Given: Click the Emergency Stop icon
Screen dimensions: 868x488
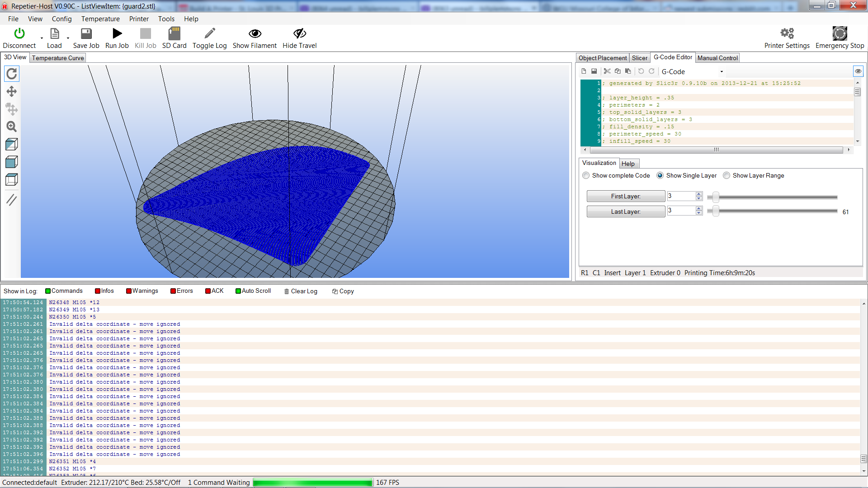Looking at the screenshot, I should [x=840, y=33].
